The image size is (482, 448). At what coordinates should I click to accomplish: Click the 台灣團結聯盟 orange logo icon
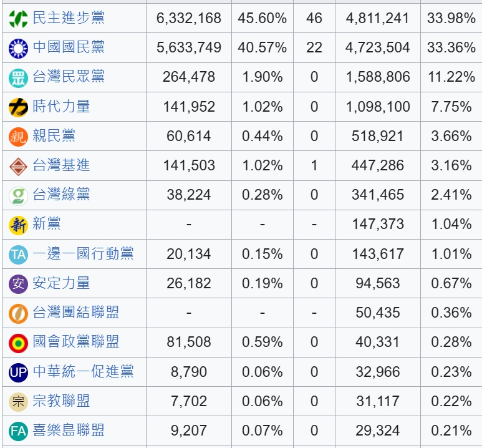click(19, 314)
